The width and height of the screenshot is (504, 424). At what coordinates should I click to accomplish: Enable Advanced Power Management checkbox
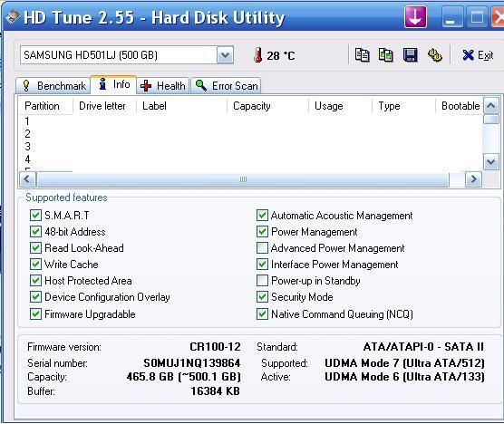pyautogui.click(x=262, y=248)
